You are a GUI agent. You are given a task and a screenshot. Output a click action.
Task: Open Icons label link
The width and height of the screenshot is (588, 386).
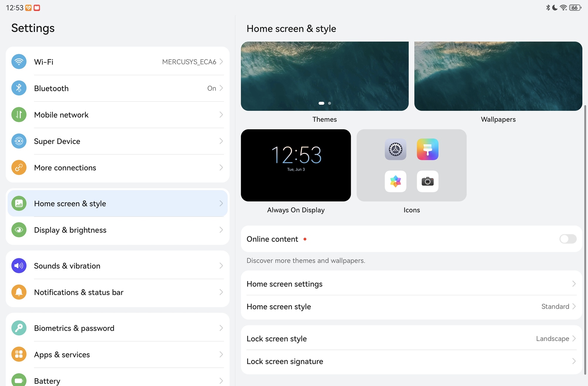tap(412, 210)
